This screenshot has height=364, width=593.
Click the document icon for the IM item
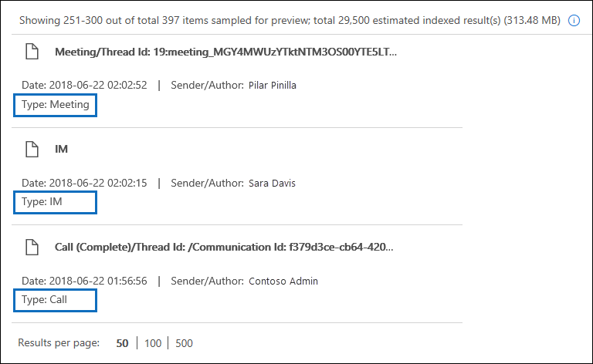(32, 150)
